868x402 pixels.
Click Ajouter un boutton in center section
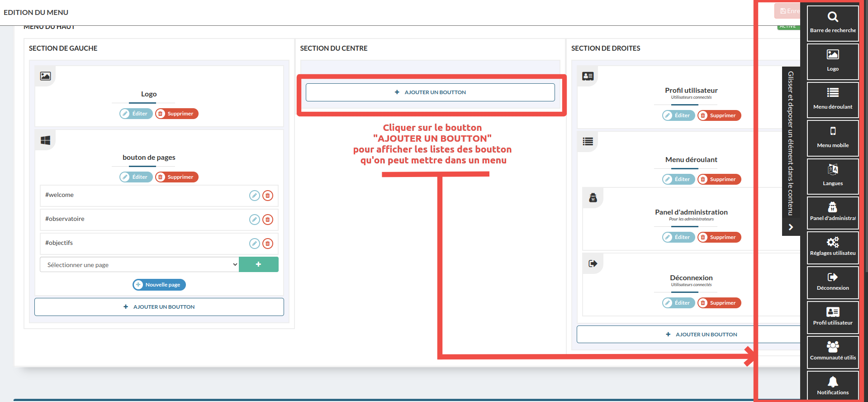(430, 92)
